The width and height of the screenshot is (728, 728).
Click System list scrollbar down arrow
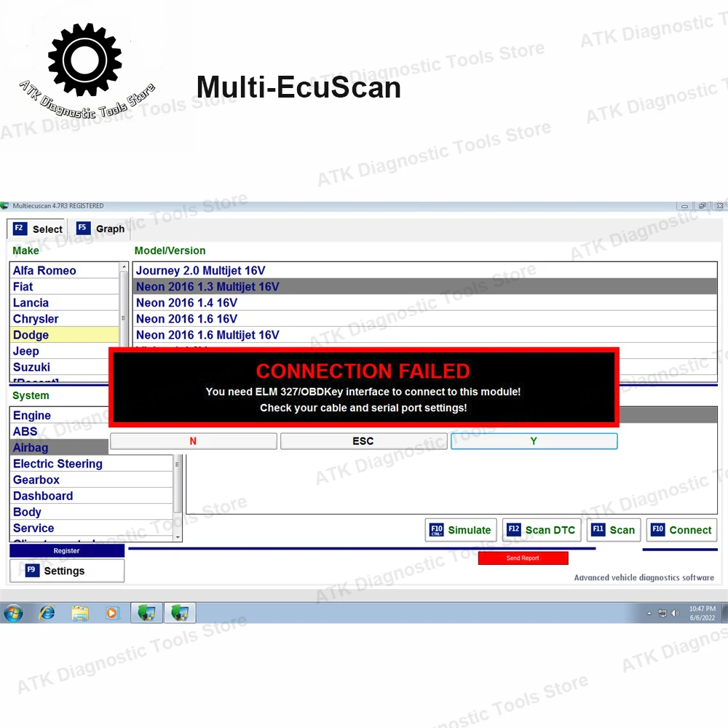tap(178, 537)
